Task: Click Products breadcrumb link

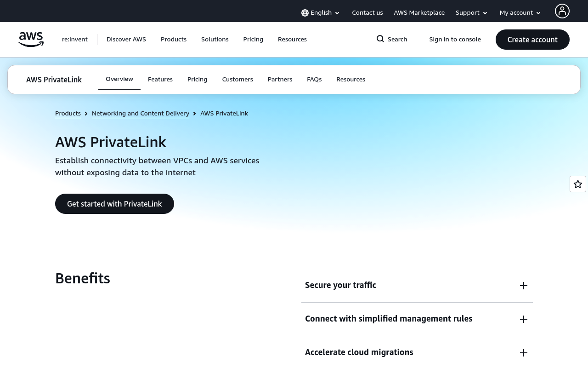Action: tap(68, 114)
